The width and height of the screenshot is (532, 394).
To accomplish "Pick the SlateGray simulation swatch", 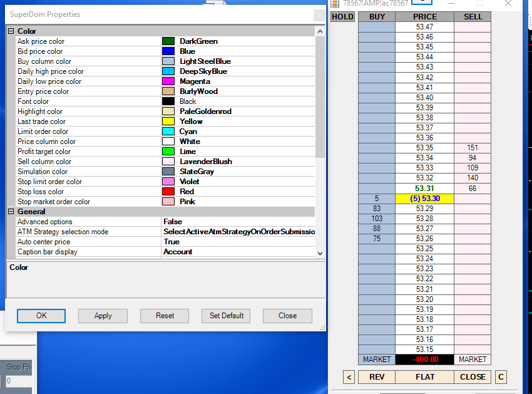I will 168,172.
